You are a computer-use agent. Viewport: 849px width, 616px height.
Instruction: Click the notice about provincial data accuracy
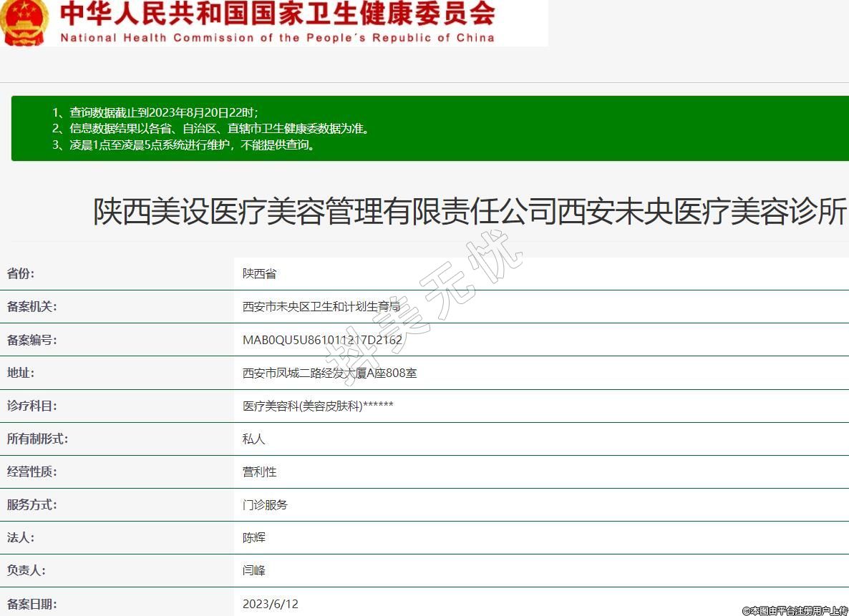coord(210,129)
